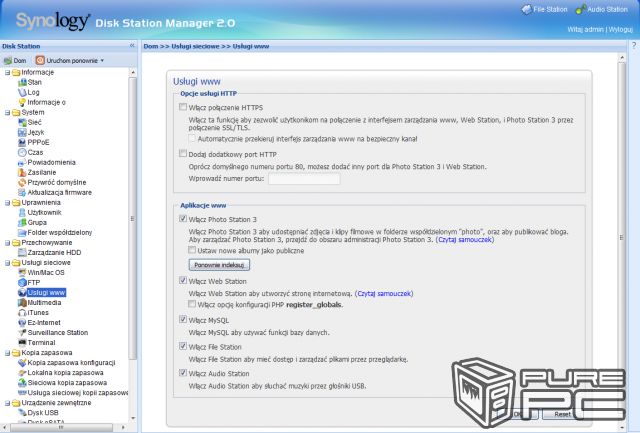Open the Powiadomienia notification icon
The height and width of the screenshot is (433, 640).
tap(22, 162)
